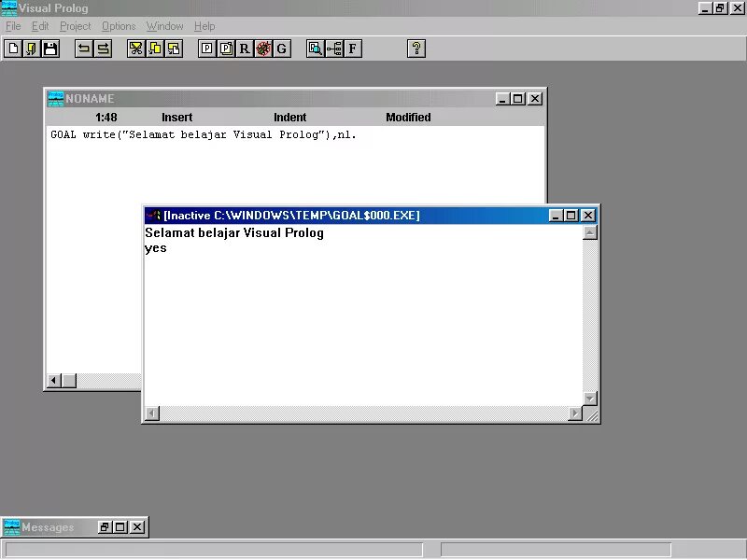
Task: Open the Project menu
Action: point(76,26)
